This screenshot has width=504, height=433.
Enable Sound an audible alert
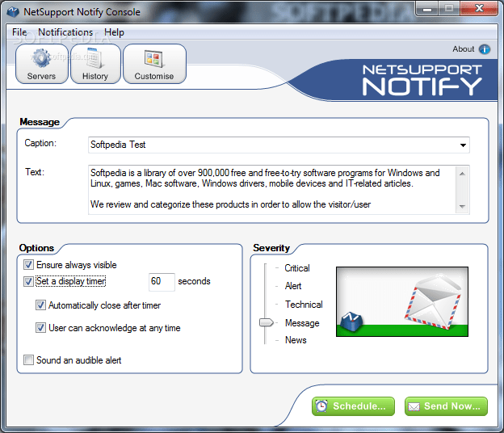coord(28,360)
